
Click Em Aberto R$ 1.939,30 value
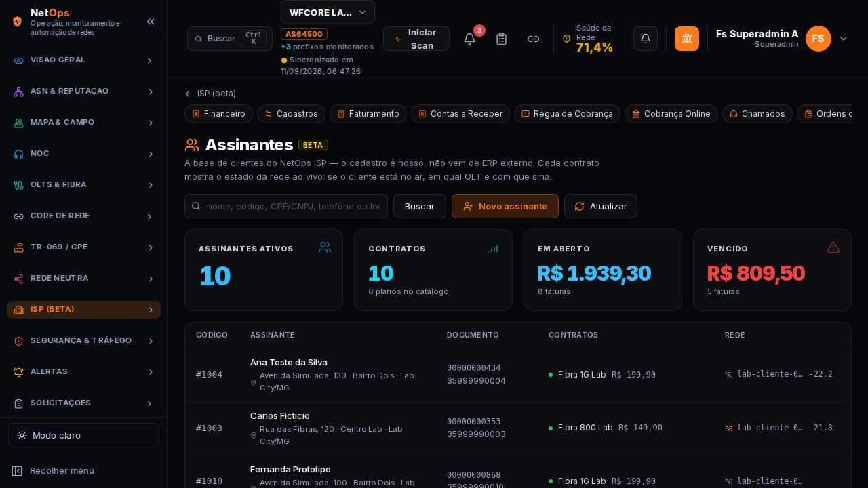(x=594, y=272)
